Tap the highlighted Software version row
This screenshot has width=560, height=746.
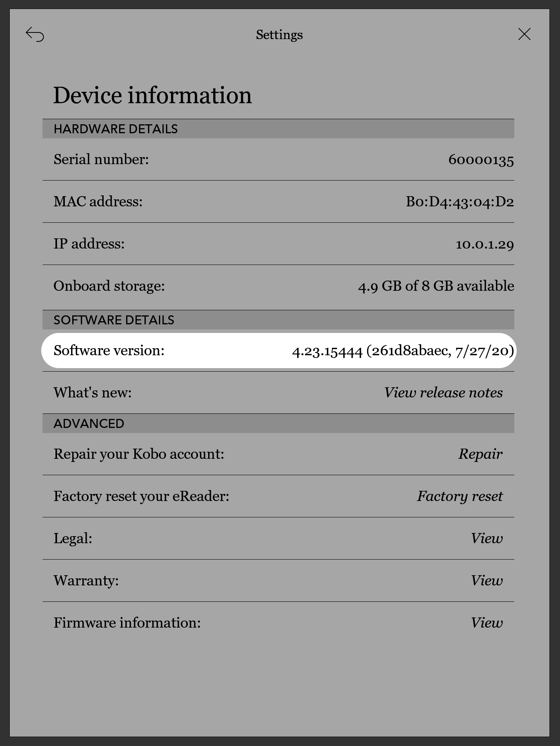pos(278,351)
